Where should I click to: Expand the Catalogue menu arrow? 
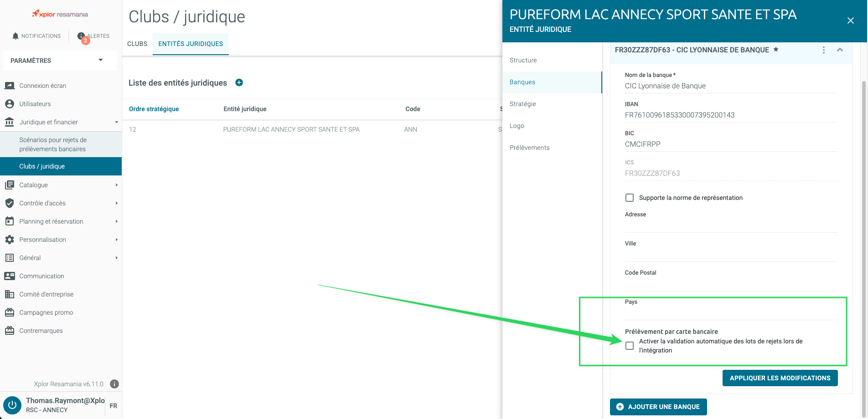(x=117, y=185)
